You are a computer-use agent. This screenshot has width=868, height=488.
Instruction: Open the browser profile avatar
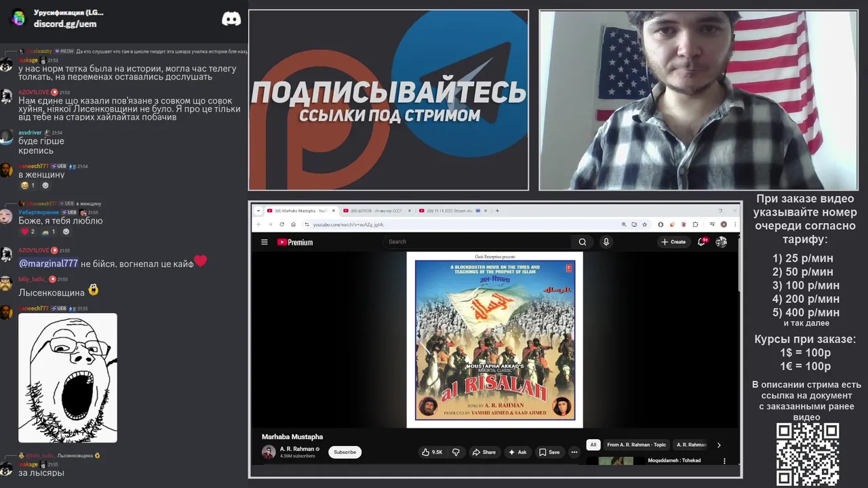point(724,224)
